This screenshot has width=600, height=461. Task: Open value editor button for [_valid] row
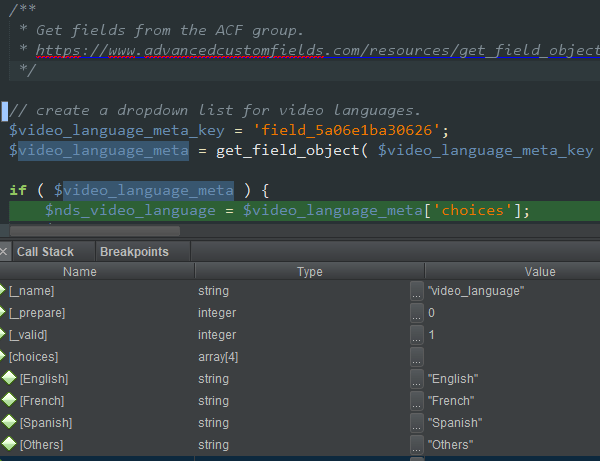417,335
